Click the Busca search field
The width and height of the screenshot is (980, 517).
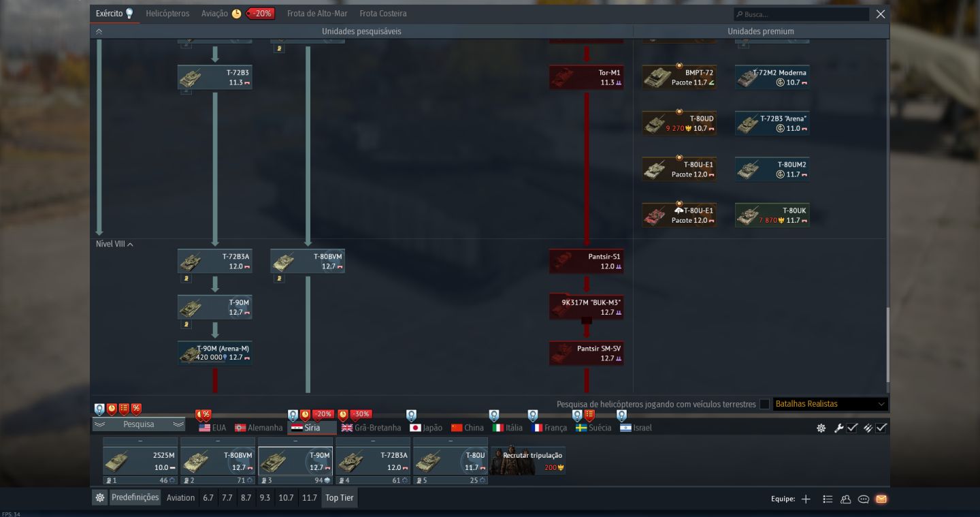coord(801,14)
